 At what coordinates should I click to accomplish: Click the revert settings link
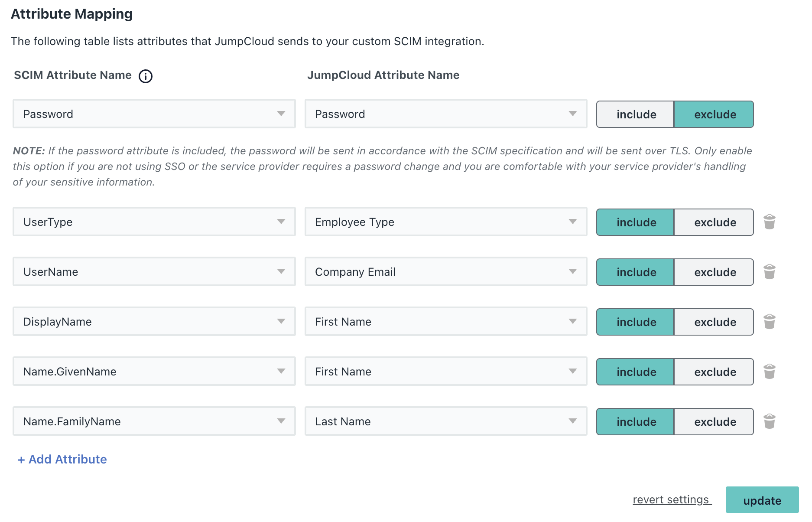pos(672,500)
